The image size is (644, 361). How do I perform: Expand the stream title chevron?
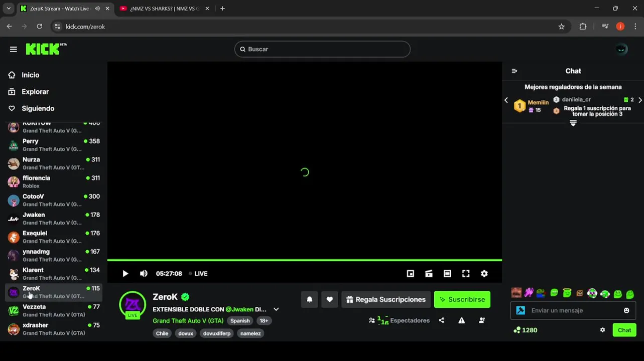[276, 309]
